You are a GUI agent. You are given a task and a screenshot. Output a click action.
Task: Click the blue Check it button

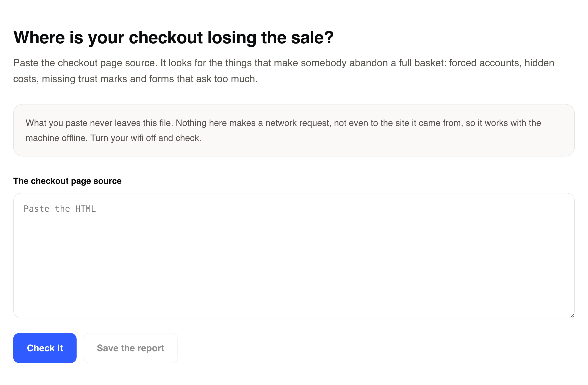tap(45, 348)
